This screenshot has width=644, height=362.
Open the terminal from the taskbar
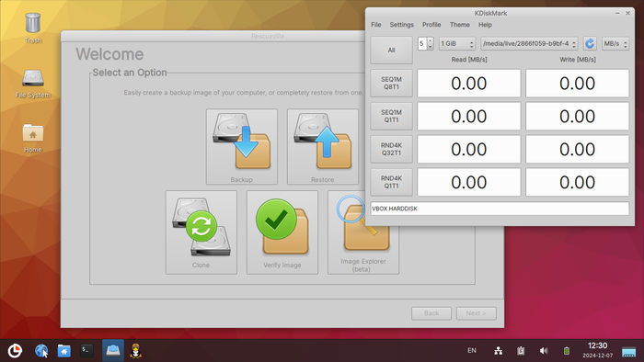[86, 351]
